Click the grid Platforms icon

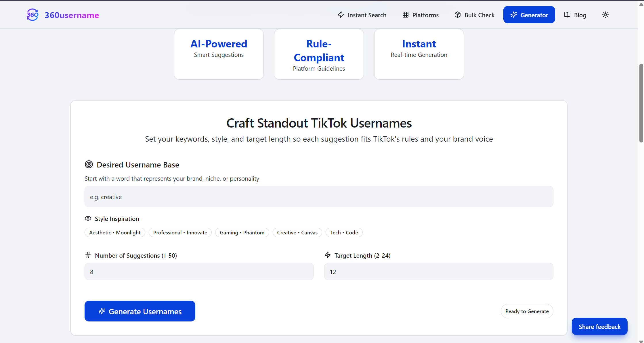click(405, 15)
